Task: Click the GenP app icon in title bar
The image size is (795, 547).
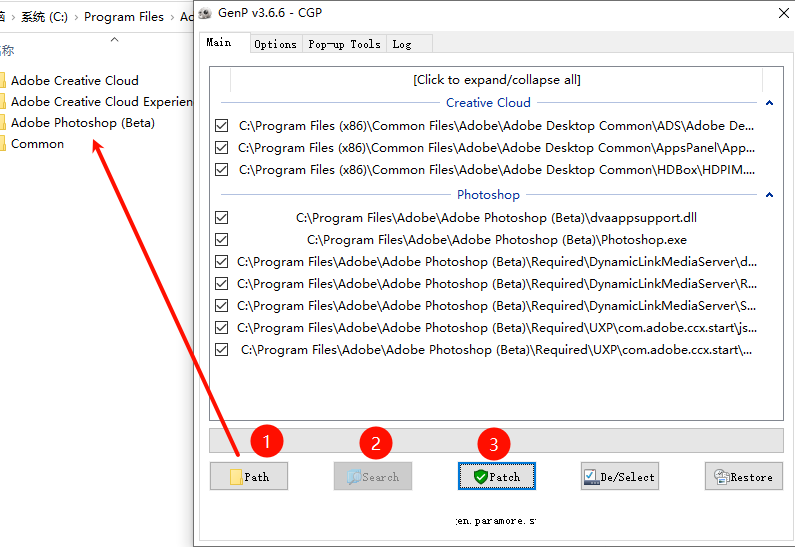Action: pos(205,13)
